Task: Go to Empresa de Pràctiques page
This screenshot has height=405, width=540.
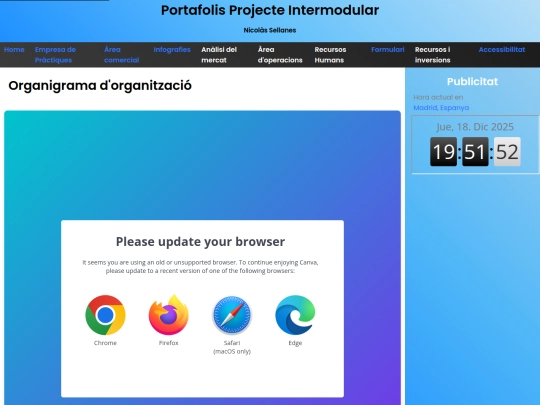Action: (x=55, y=55)
